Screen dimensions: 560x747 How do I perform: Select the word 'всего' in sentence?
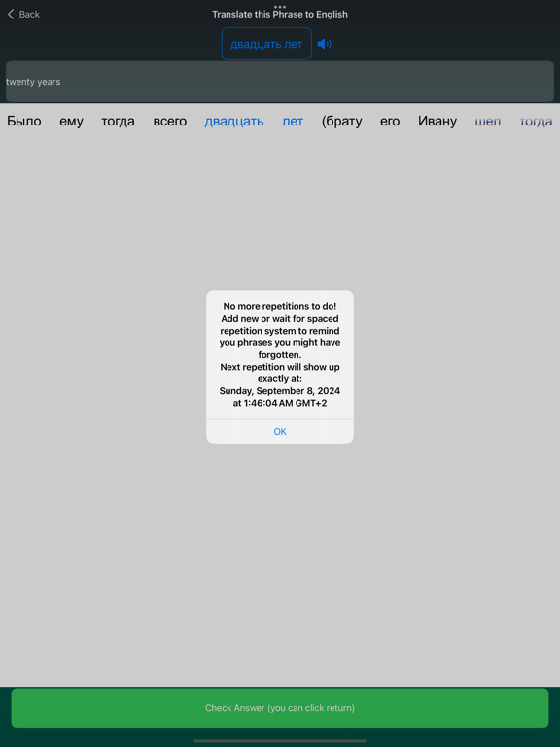pos(170,122)
